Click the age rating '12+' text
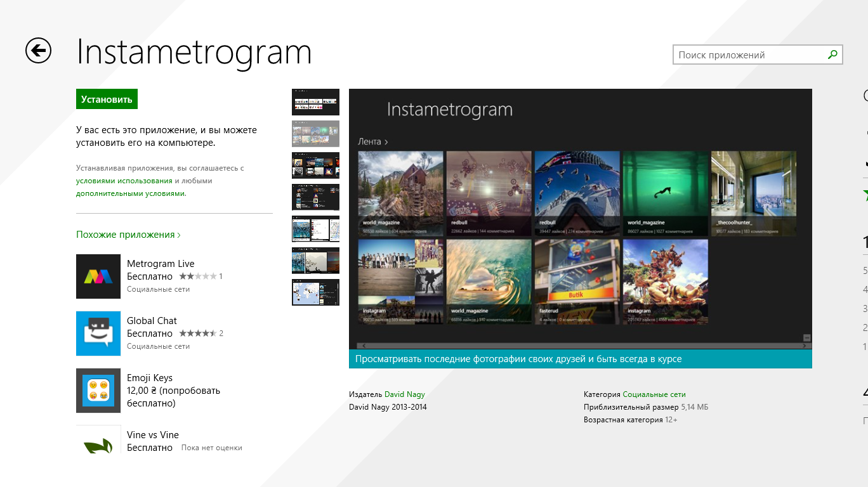The image size is (868, 487). [671, 420]
